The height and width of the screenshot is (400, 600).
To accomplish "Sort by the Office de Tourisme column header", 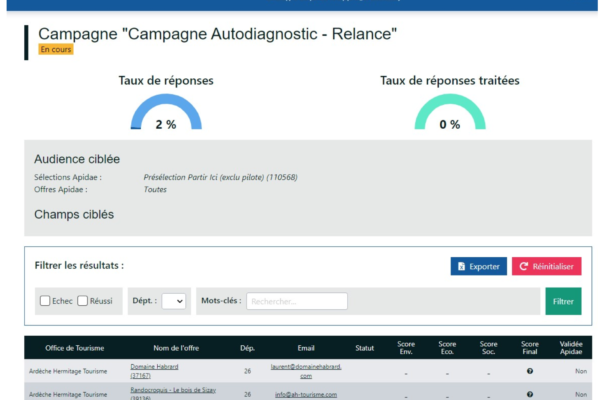I will coord(75,348).
